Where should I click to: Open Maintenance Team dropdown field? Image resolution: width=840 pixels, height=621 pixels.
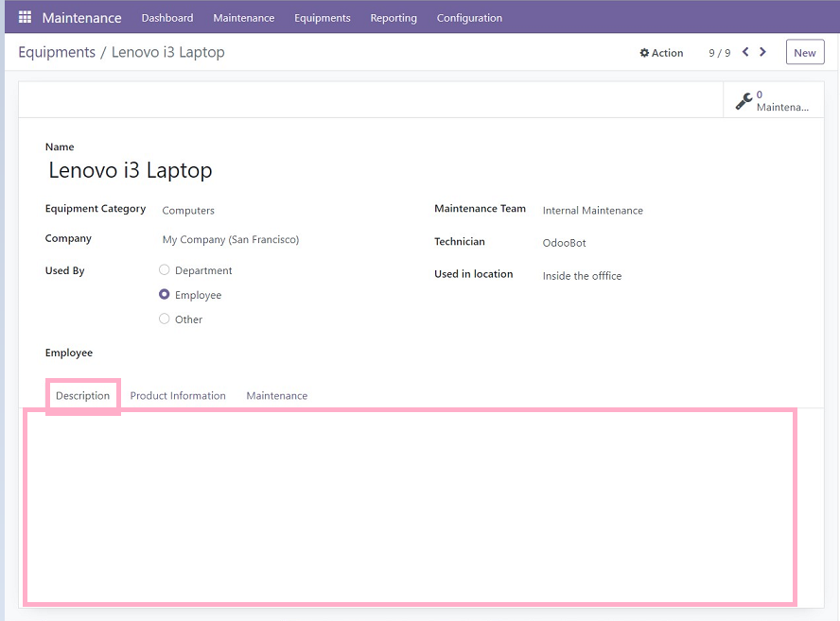pos(662,211)
